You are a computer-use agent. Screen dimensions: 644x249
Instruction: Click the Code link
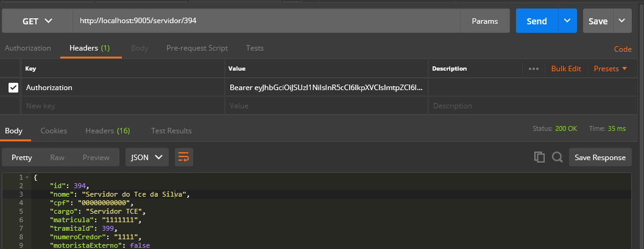tap(623, 49)
